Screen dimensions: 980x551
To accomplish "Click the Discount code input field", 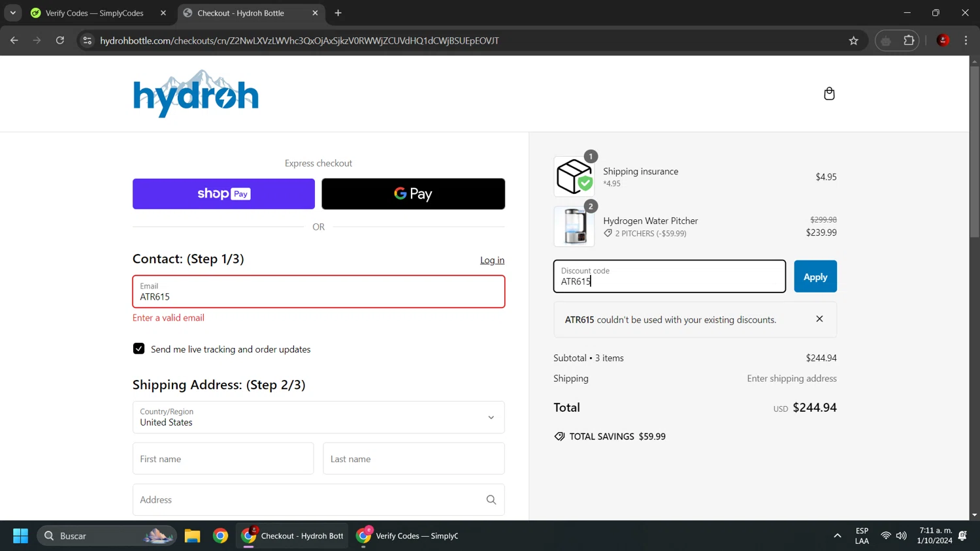I will (670, 276).
